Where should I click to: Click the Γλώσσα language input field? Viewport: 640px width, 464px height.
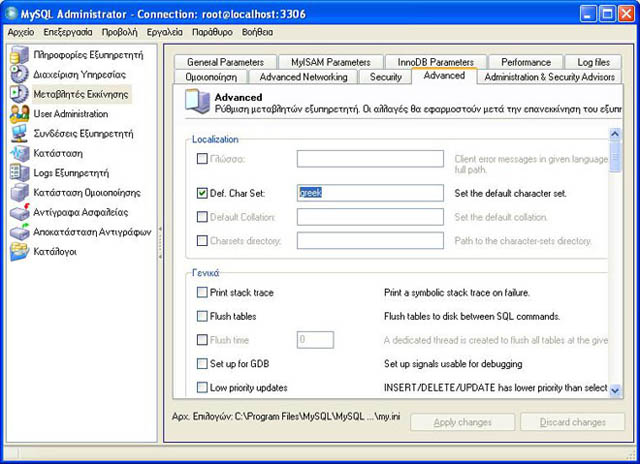coord(370,158)
